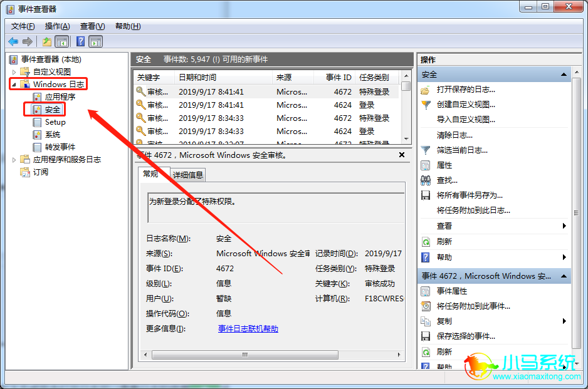Click key icon of 8:41:41 4672 event
Image resolution: width=588 pixels, height=389 pixels.
pyautogui.click(x=140, y=91)
